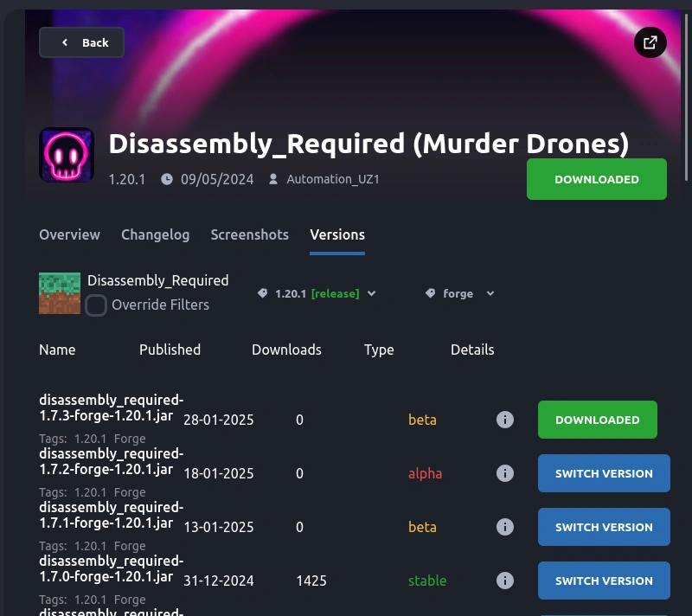Switch to the Changelog tab
692x616 pixels.
point(156,234)
